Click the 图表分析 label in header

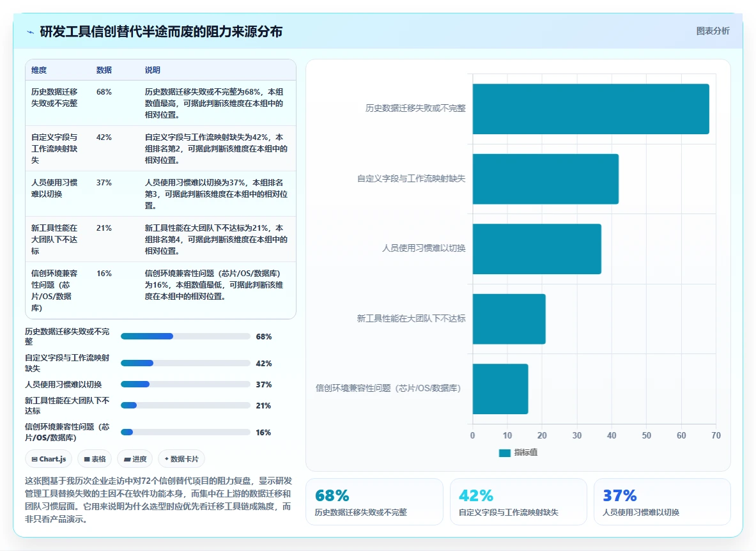[x=713, y=31]
